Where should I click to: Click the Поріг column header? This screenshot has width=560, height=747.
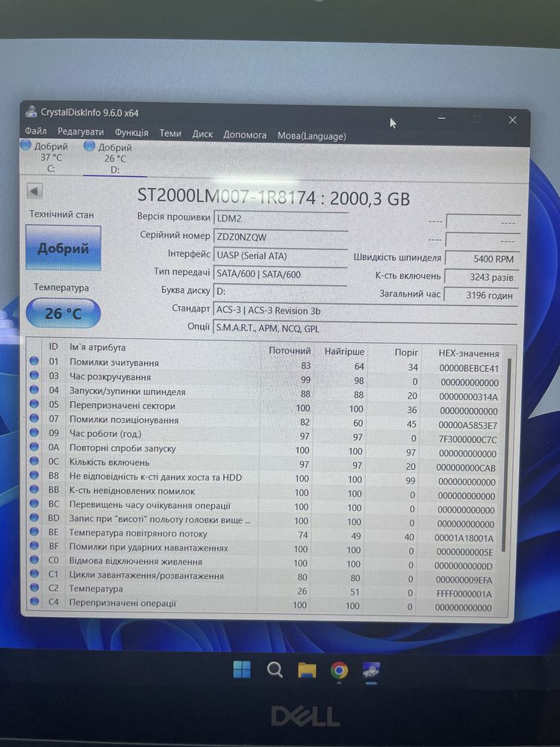[x=406, y=353]
